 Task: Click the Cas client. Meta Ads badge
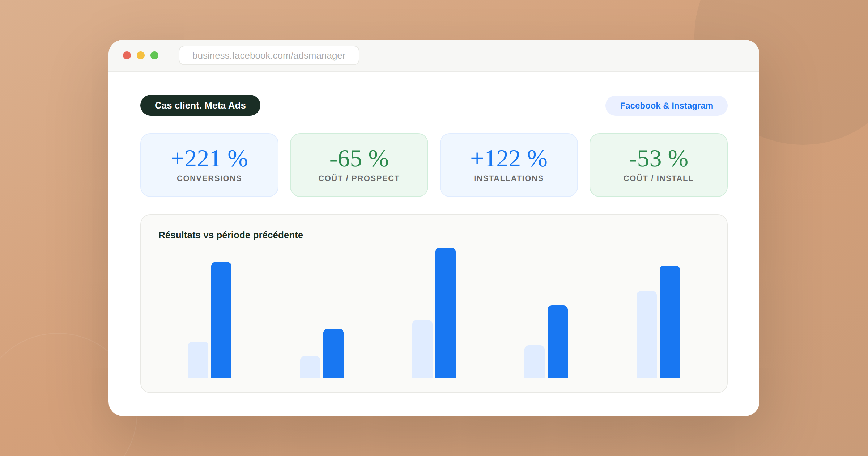[200, 105]
